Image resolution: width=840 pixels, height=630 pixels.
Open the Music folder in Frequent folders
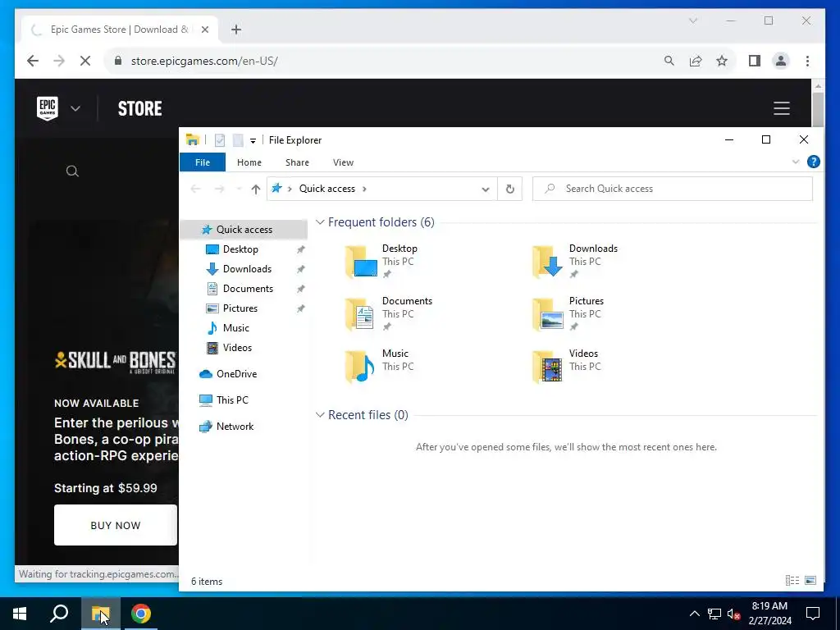tap(379, 366)
